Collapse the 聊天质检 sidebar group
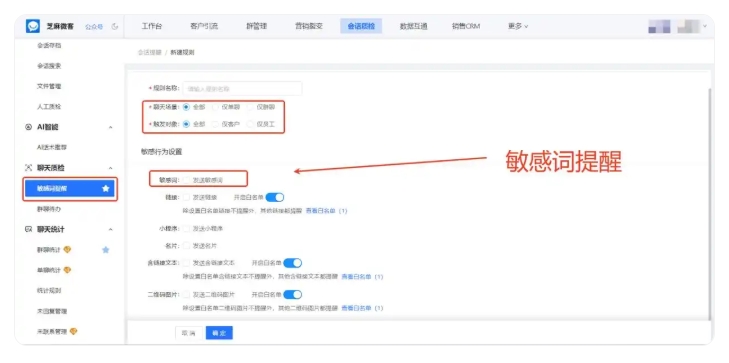 111,168
